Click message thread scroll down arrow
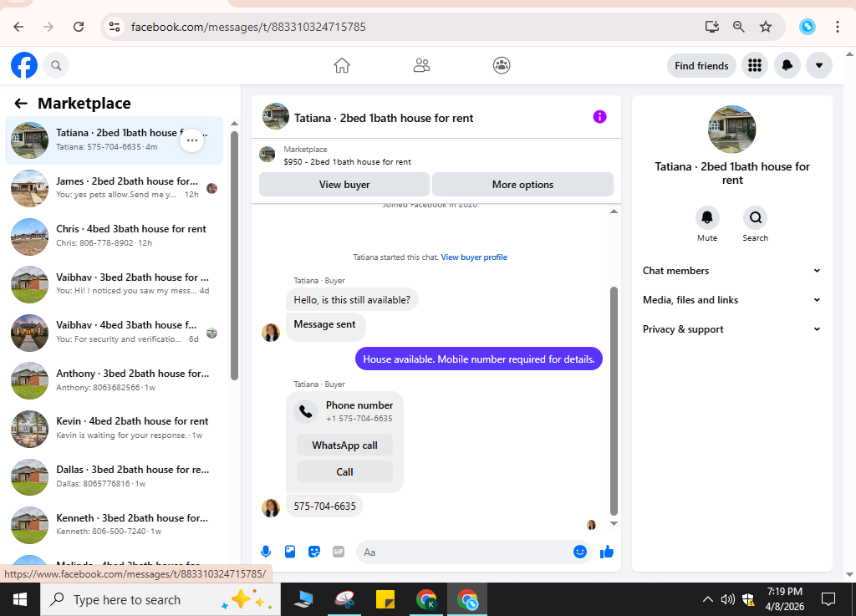This screenshot has height=616, width=856. 614,523
